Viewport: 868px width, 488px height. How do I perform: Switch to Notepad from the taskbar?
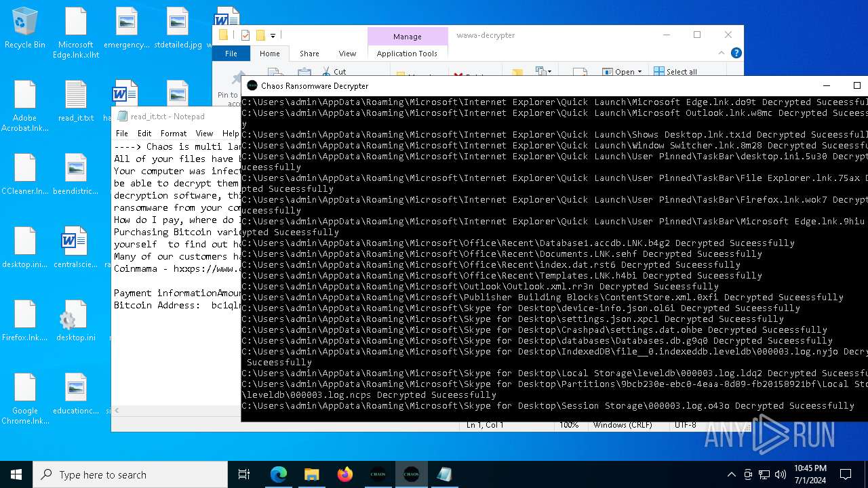[x=444, y=474]
